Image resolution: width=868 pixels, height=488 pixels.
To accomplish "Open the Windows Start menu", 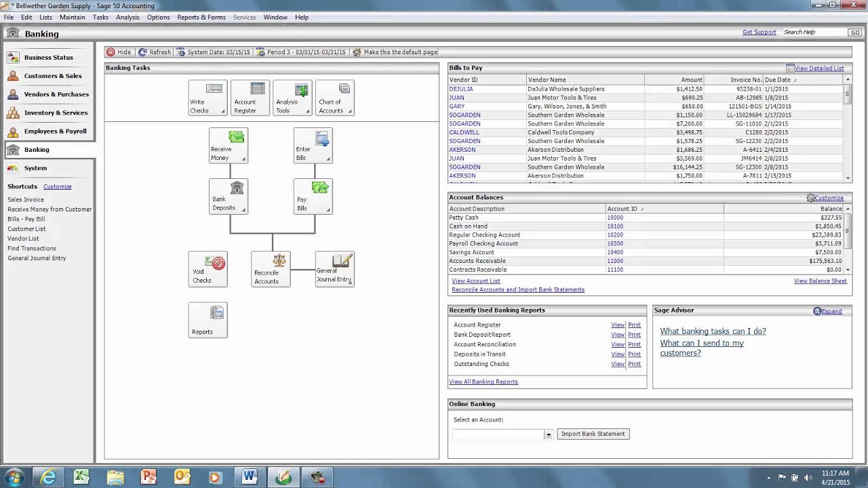I will [x=14, y=477].
